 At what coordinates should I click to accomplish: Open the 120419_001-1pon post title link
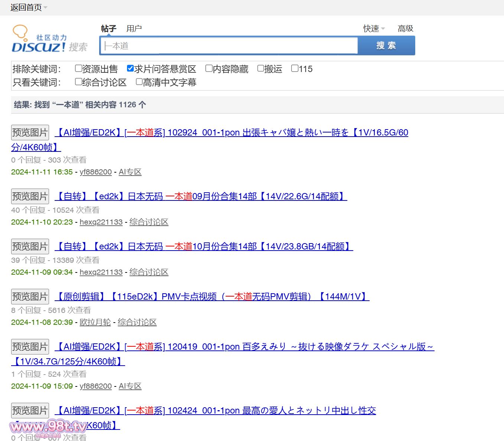pos(244,347)
